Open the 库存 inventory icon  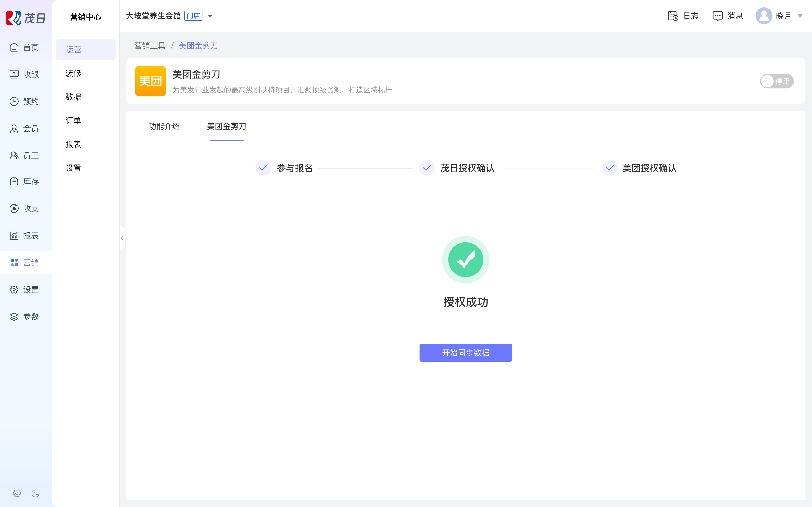[14, 181]
